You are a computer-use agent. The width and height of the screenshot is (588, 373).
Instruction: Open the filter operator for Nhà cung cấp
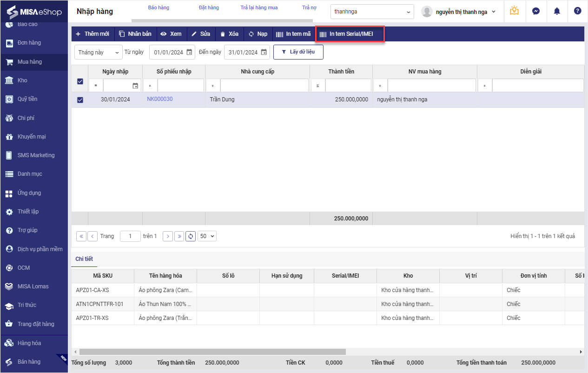pyautogui.click(x=213, y=86)
